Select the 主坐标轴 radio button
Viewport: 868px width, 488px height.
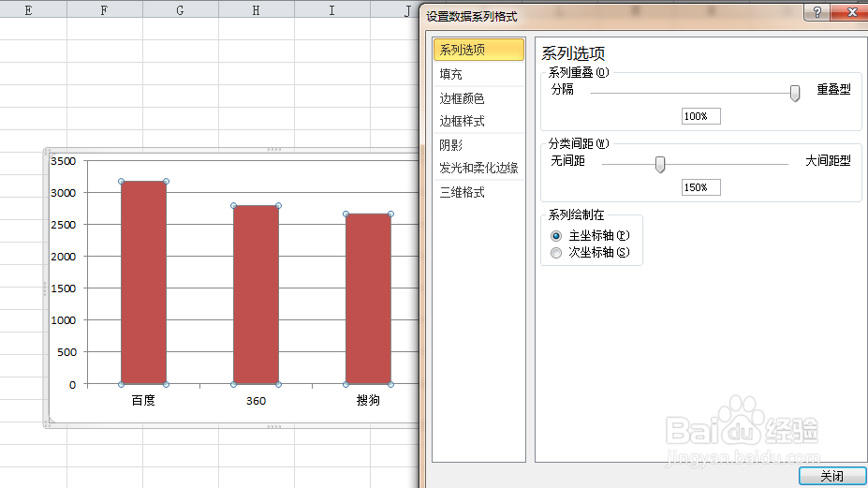(556, 236)
